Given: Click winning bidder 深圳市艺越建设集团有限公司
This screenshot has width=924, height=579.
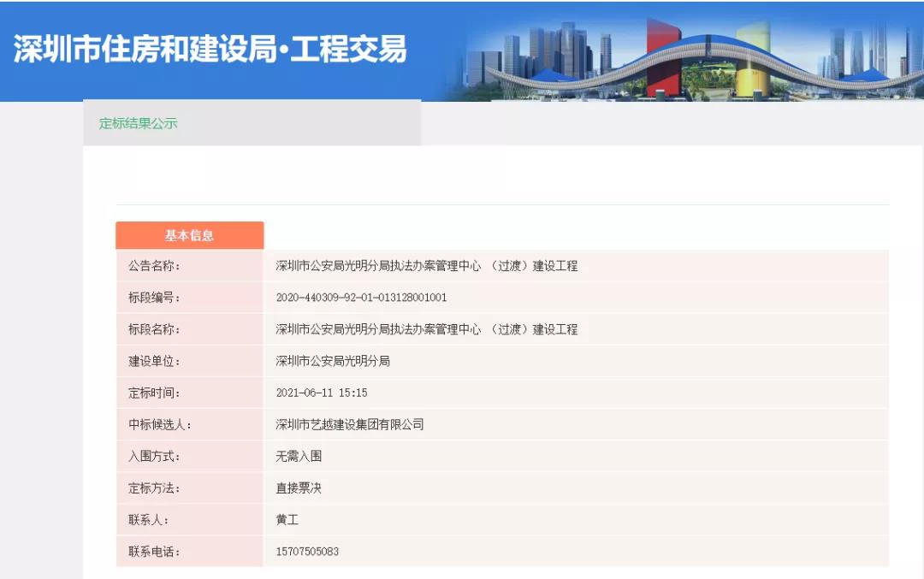Looking at the screenshot, I should tap(350, 424).
